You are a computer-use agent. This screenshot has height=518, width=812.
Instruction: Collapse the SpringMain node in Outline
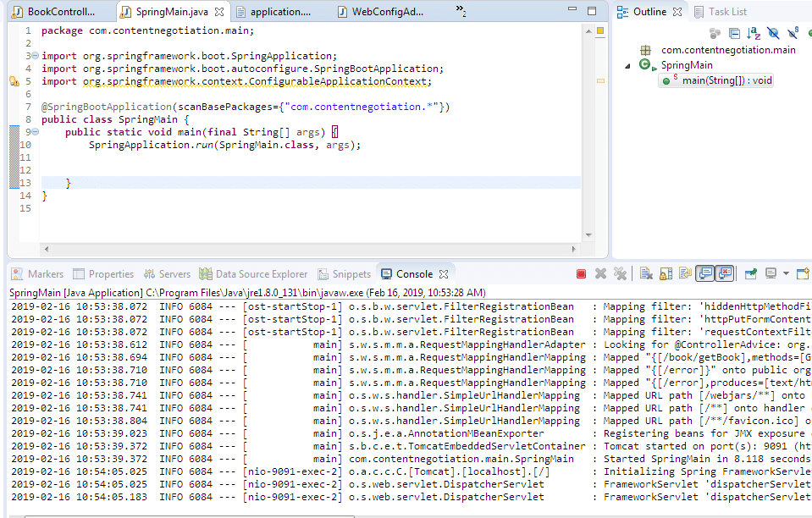[x=627, y=65]
